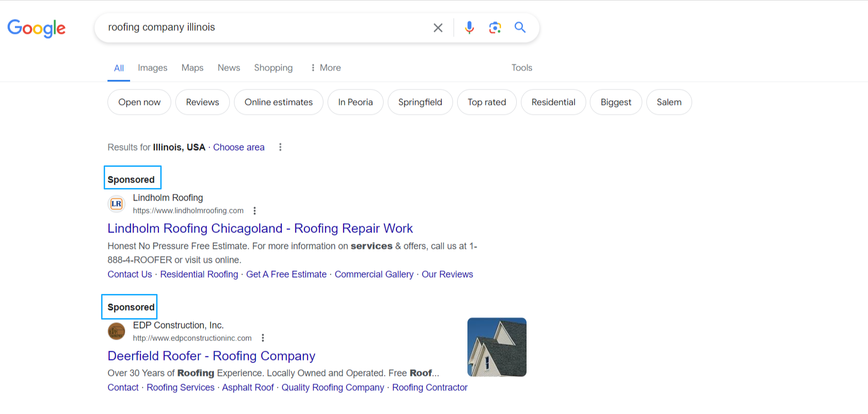This screenshot has height=414, width=868.
Task: Open three-dot menu beside lindholmroofing.com URL
Action: pyautogui.click(x=255, y=210)
